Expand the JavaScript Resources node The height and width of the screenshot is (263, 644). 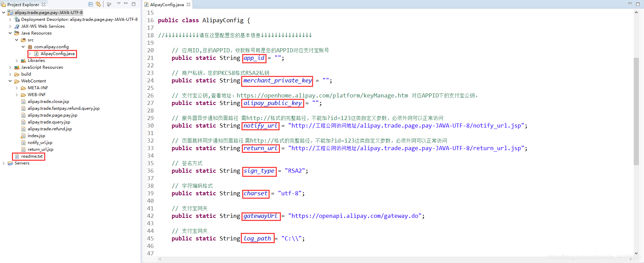[10, 67]
